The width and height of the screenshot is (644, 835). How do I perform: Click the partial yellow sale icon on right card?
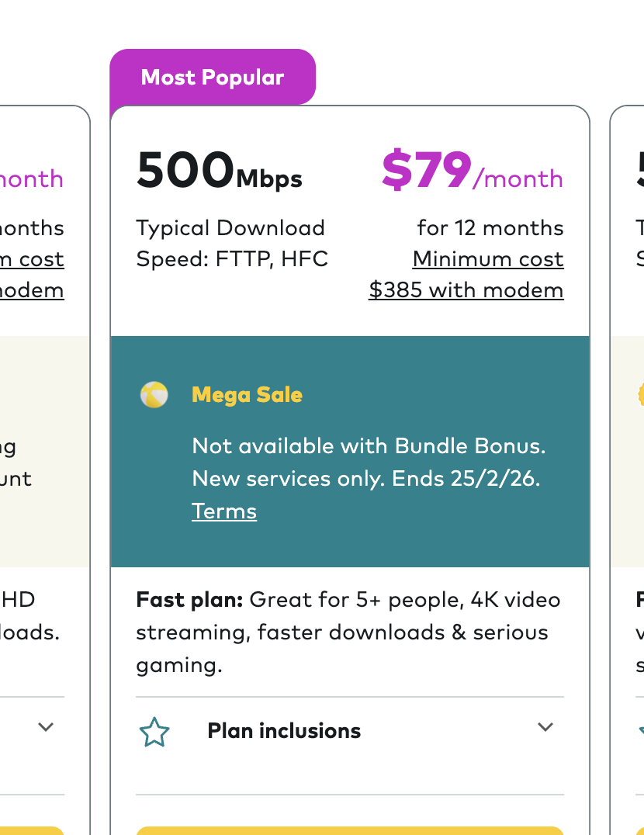tap(639, 393)
